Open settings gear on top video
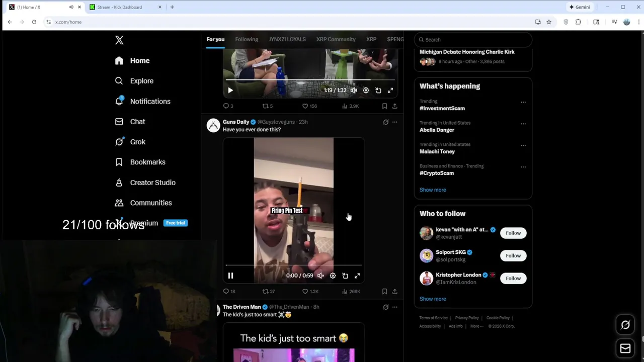Screen dimensions: 644x362 366,90
